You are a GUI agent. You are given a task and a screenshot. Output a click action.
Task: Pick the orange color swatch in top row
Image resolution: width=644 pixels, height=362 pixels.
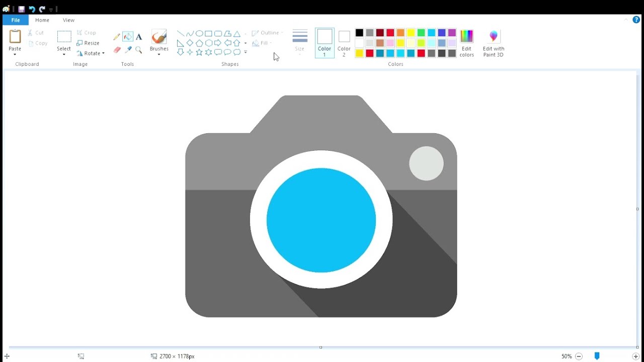click(400, 33)
